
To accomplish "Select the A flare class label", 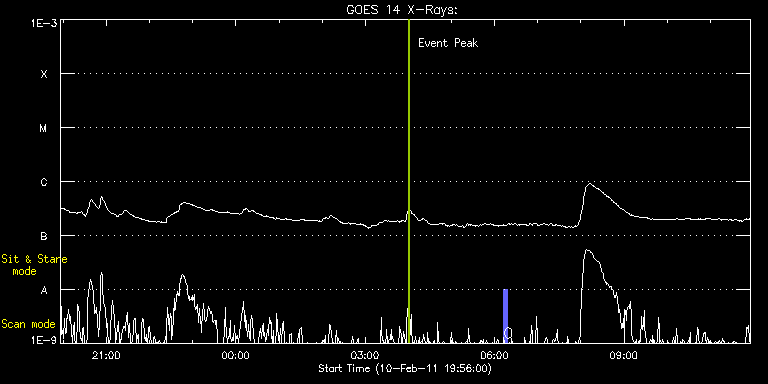I will (44, 290).
